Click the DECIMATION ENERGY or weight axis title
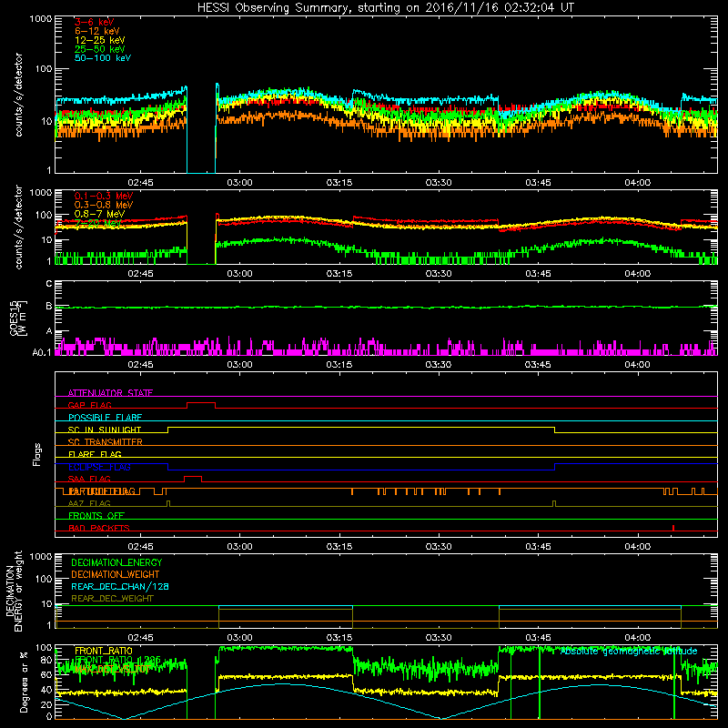The width and height of the screenshot is (728, 728). pos(14,591)
